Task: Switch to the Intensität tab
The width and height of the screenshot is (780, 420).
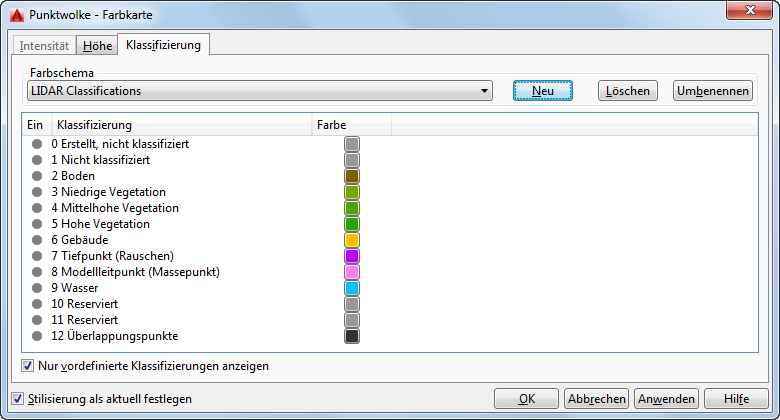Action: coord(44,46)
